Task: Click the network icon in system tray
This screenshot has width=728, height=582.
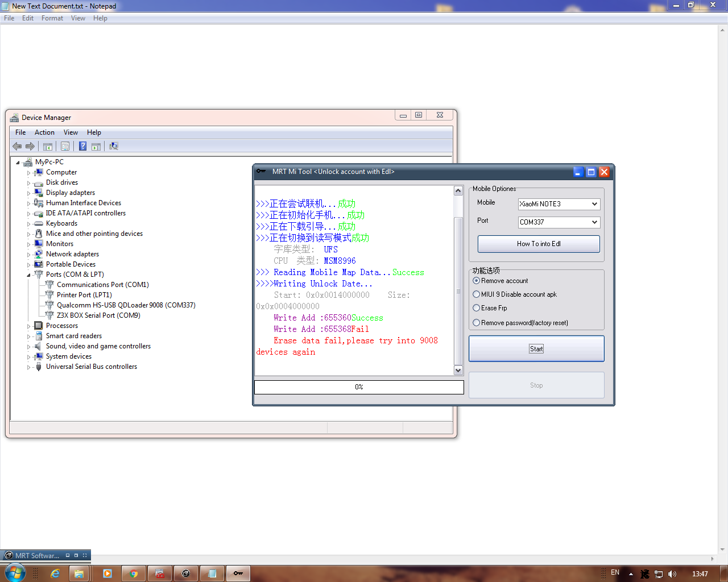Action: pos(659,574)
